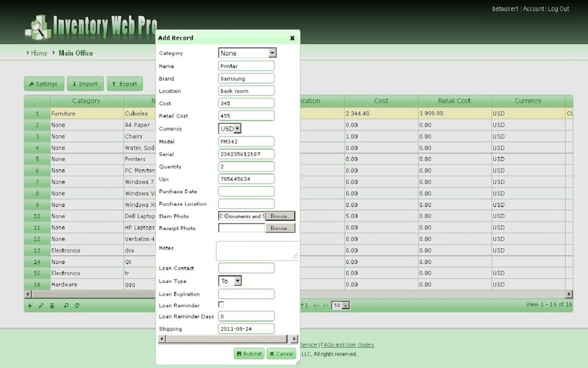The height and width of the screenshot is (368, 588).
Task: Select the Furniture cell in row 1
Action: coord(87,113)
